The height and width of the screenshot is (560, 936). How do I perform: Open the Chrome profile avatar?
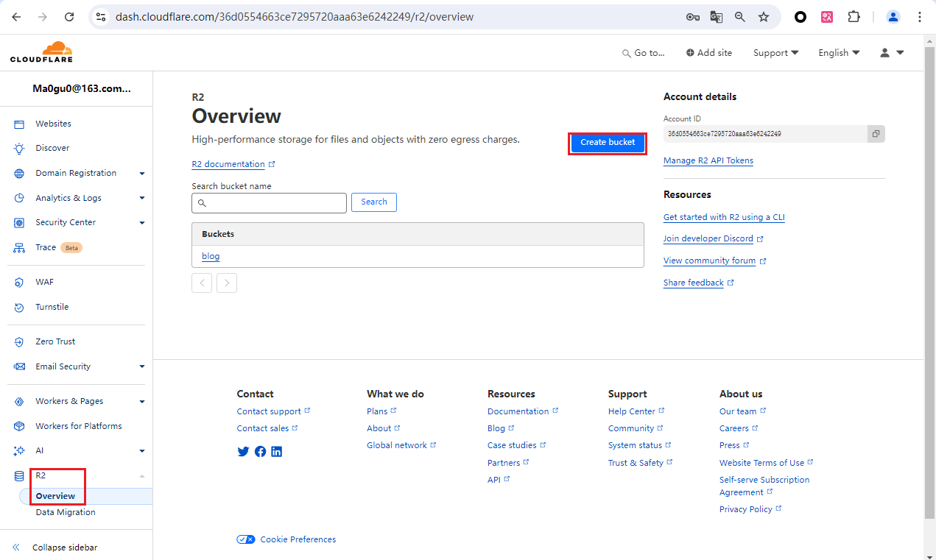pyautogui.click(x=893, y=17)
